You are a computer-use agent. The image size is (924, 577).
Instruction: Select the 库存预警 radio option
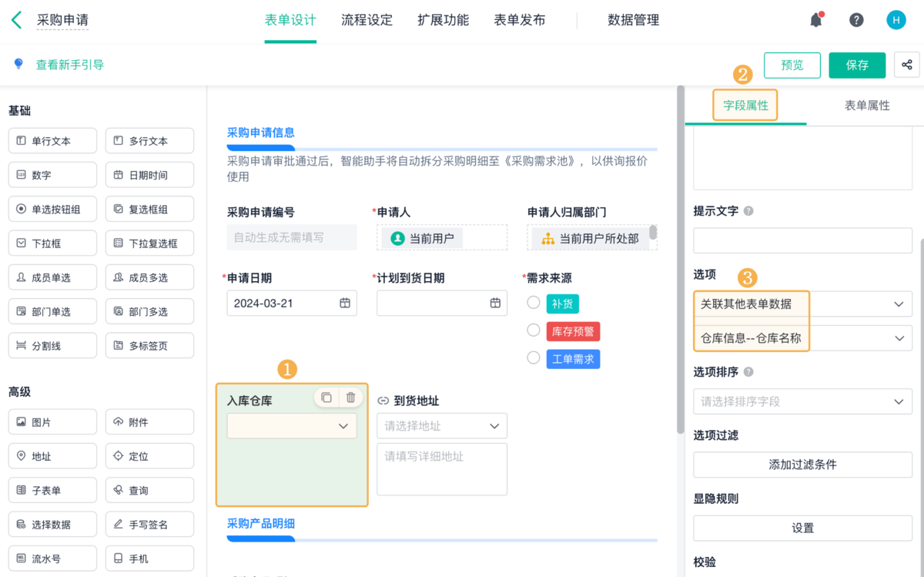(x=534, y=330)
